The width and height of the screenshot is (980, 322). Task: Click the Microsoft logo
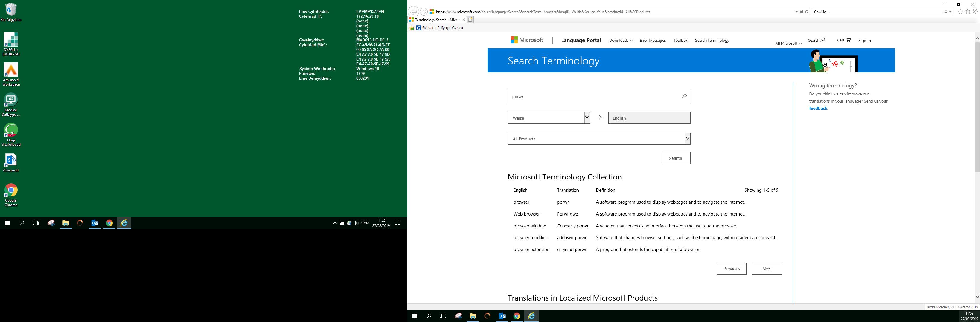pos(527,40)
